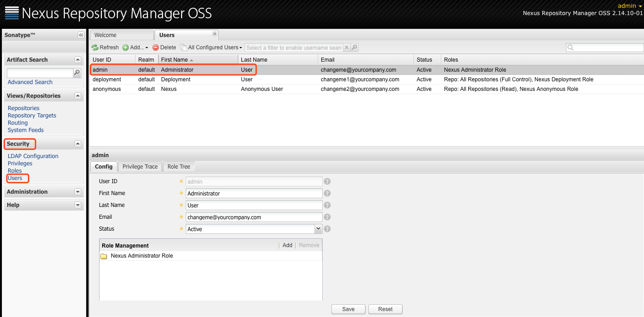
Task: Switch to the Role Tree tab
Action: 179,167
